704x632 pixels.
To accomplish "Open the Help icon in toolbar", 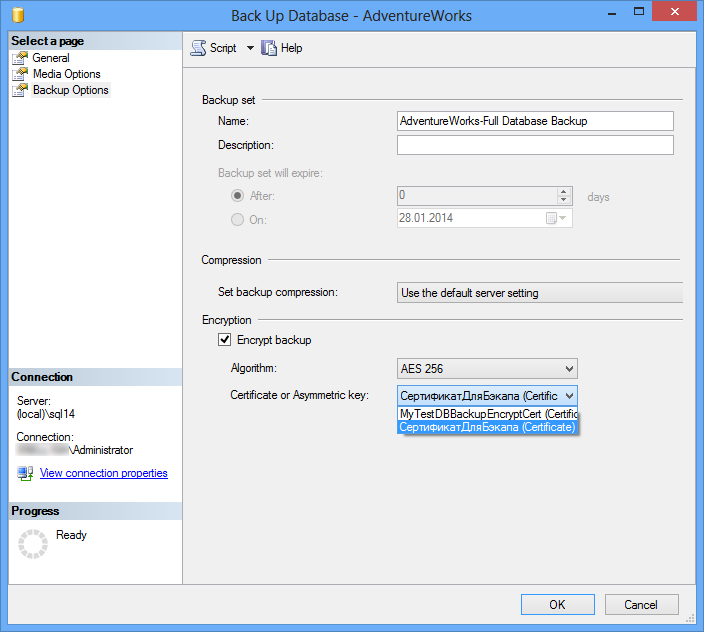I will pos(269,48).
